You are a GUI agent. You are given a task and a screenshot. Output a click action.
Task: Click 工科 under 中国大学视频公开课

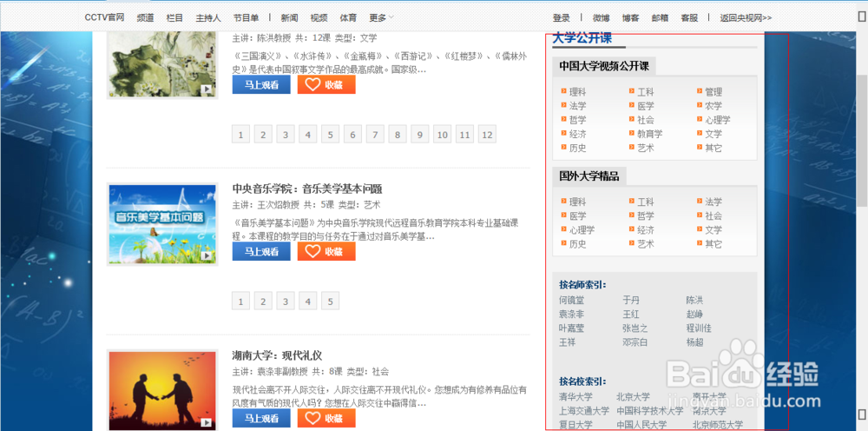[646, 92]
